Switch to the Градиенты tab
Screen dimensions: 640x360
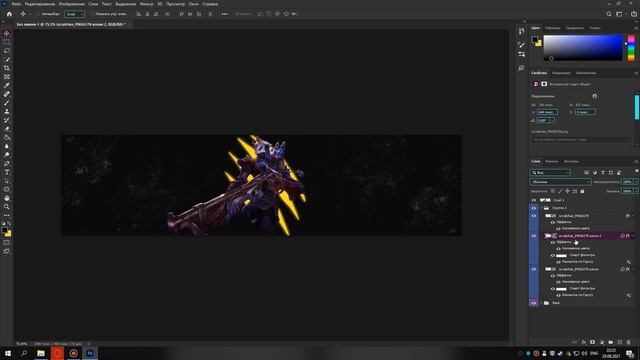575,28
